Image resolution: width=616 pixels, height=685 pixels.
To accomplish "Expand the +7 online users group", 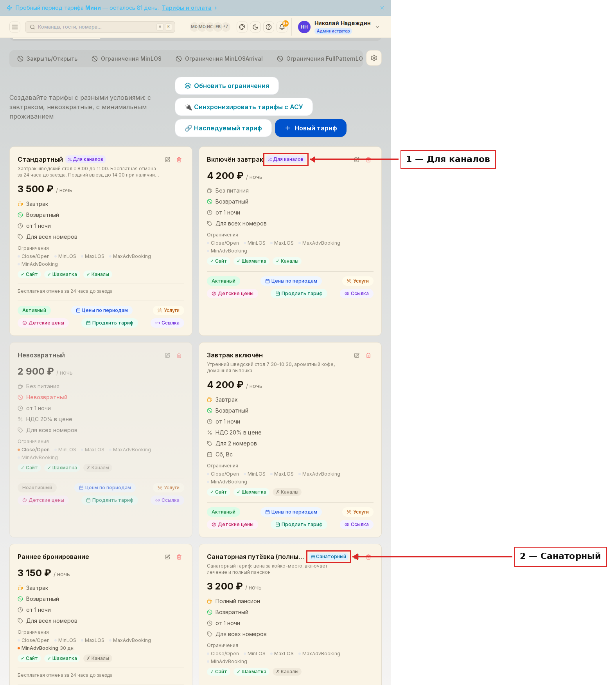I will point(226,27).
